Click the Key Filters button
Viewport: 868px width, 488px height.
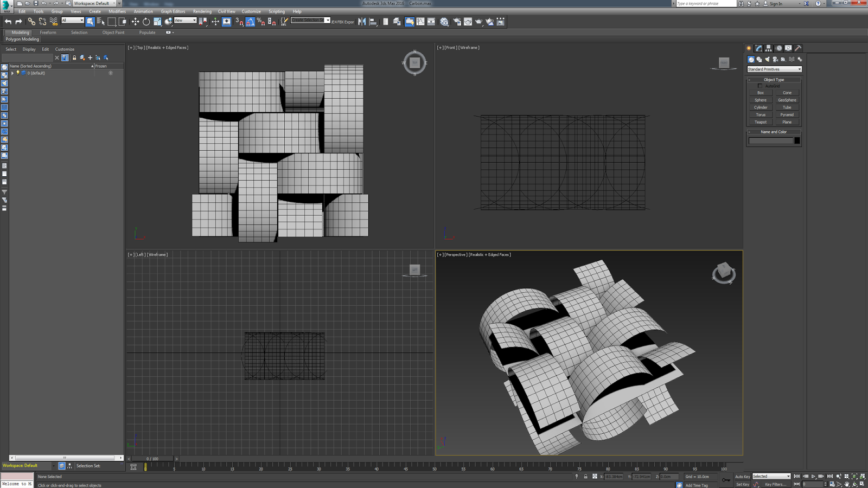click(775, 484)
